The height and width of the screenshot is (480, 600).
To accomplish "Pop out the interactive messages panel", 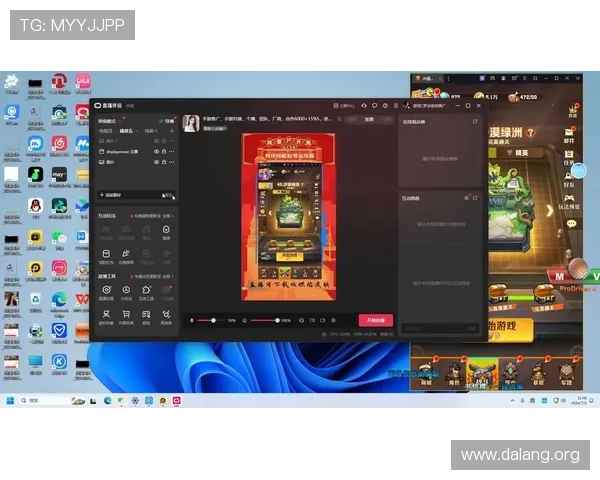I will point(475,198).
